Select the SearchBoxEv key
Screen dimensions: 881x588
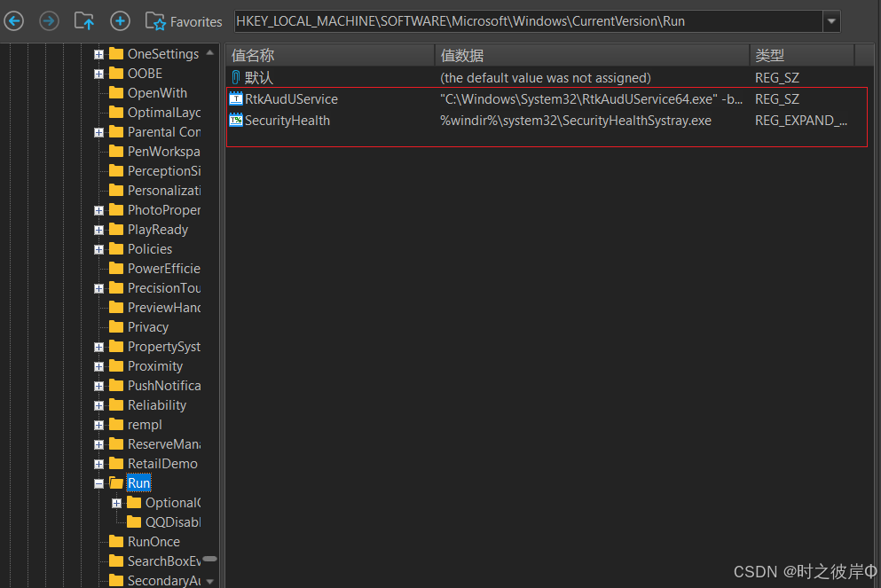(x=164, y=561)
